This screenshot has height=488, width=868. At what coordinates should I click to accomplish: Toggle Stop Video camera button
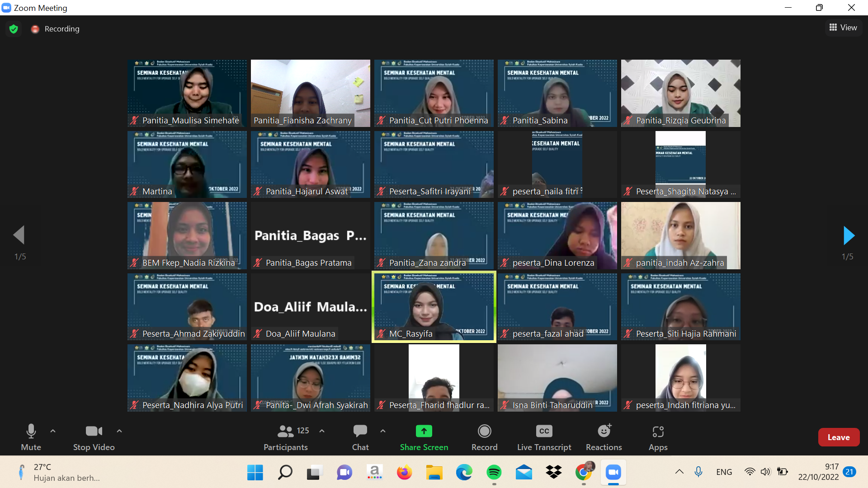coord(94,432)
